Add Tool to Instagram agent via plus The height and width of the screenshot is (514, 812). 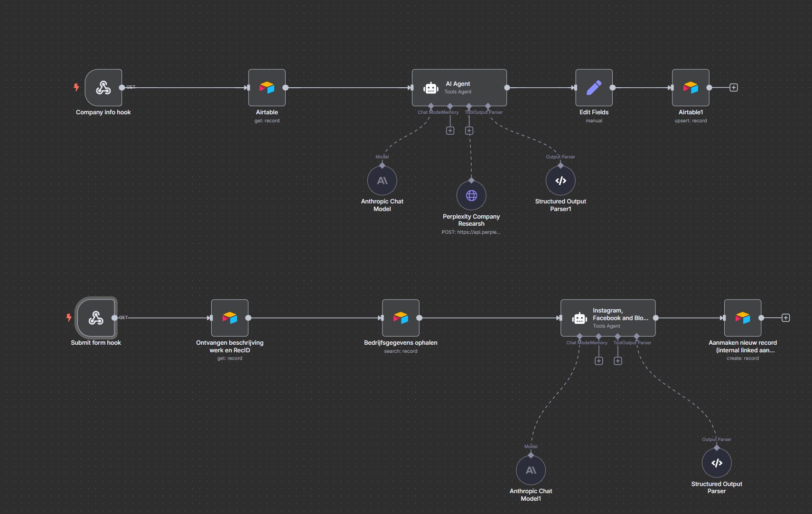click(x=618, y=361)
